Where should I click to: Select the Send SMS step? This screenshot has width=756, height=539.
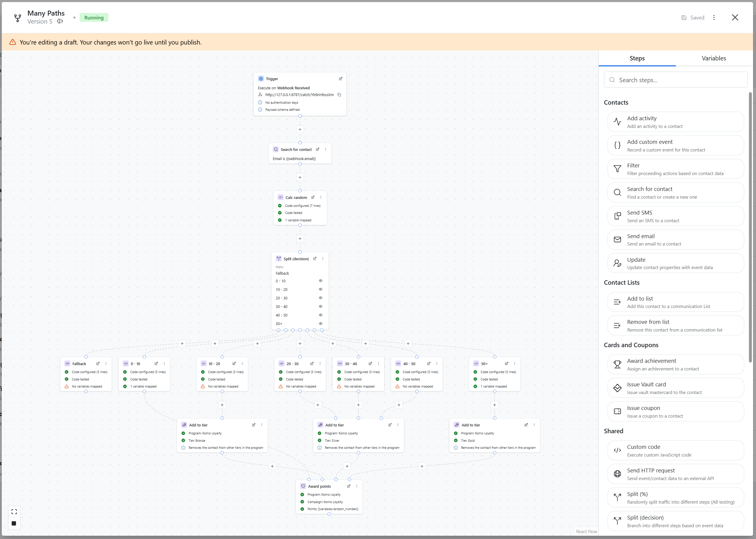[x=675, y=216]
